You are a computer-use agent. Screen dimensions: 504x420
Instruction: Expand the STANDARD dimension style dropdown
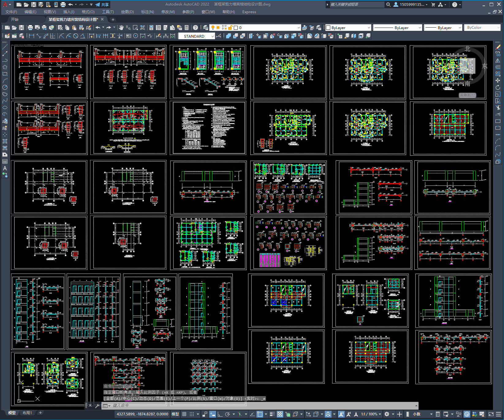(213, 36)
